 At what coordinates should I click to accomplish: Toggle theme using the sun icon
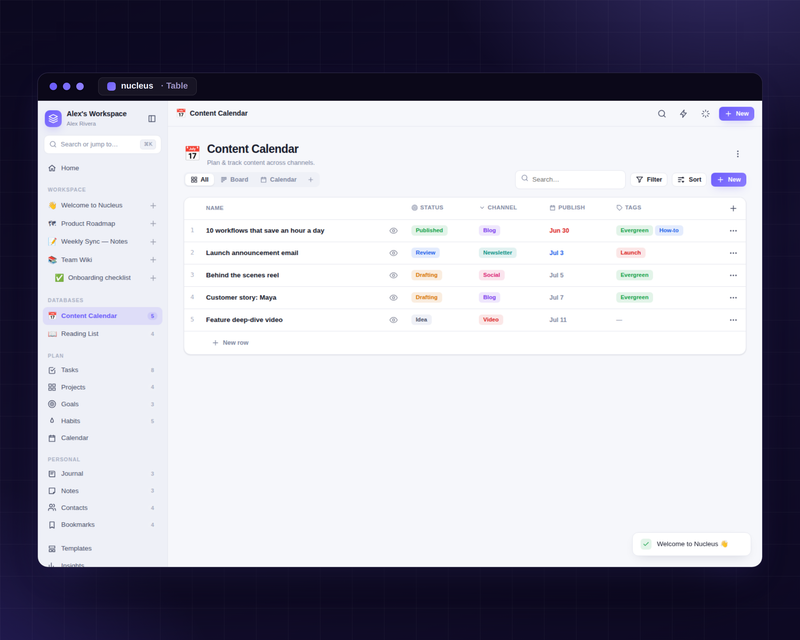pos(705,114)
